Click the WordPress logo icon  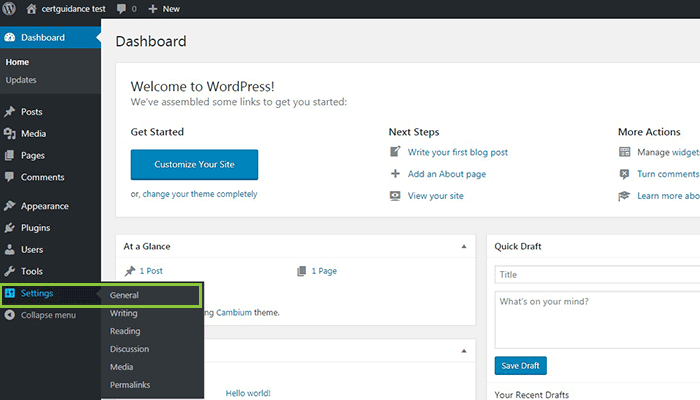[9, 8]
